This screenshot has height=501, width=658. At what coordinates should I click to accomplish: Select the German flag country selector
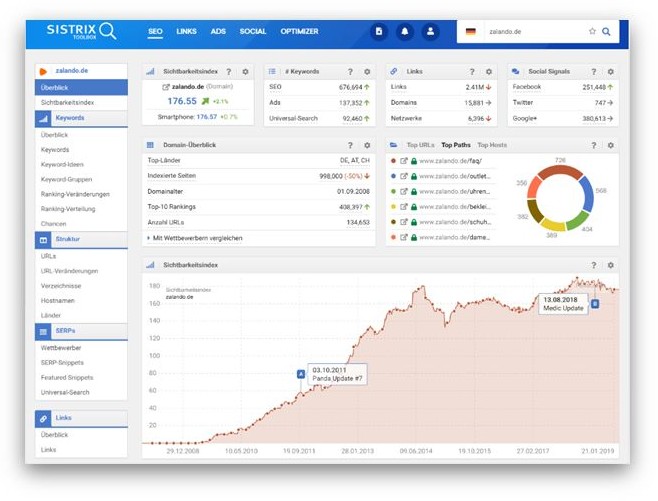(470, 32)
